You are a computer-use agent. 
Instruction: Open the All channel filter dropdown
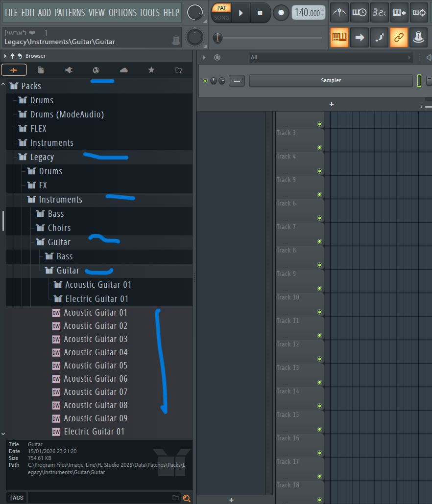330,57
